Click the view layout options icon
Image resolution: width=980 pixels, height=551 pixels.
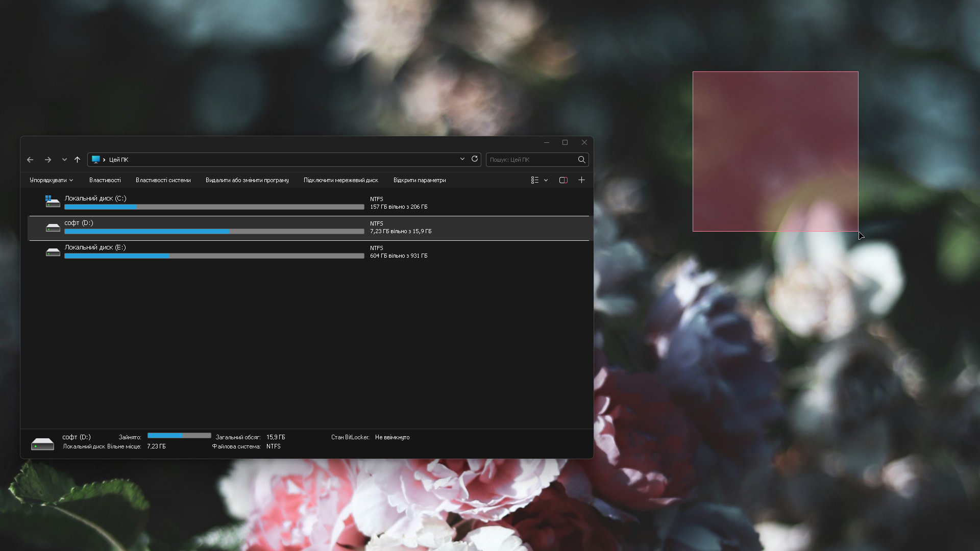point(534,180)
